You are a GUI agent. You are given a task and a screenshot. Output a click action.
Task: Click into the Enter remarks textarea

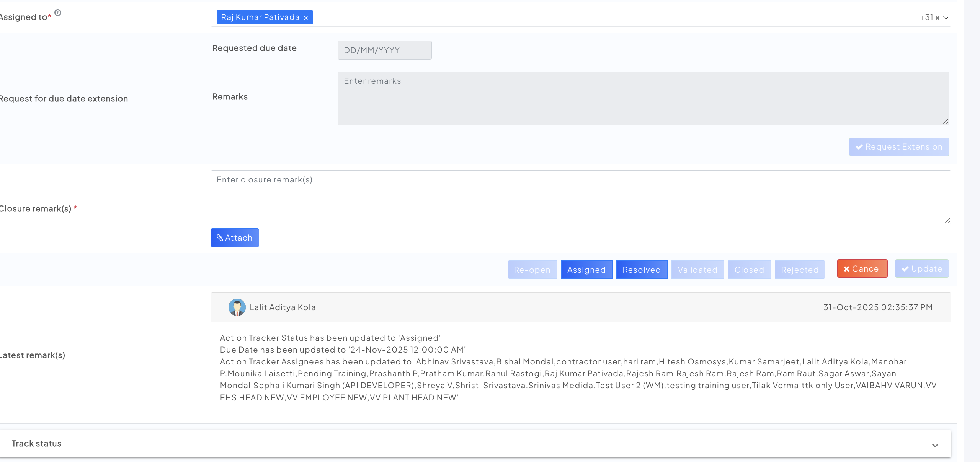[643, 98]
